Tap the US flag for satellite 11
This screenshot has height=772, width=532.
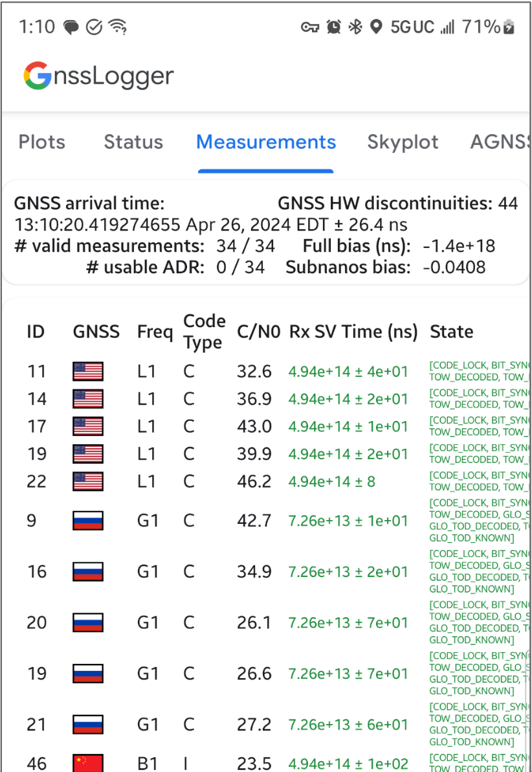(88, 371)
